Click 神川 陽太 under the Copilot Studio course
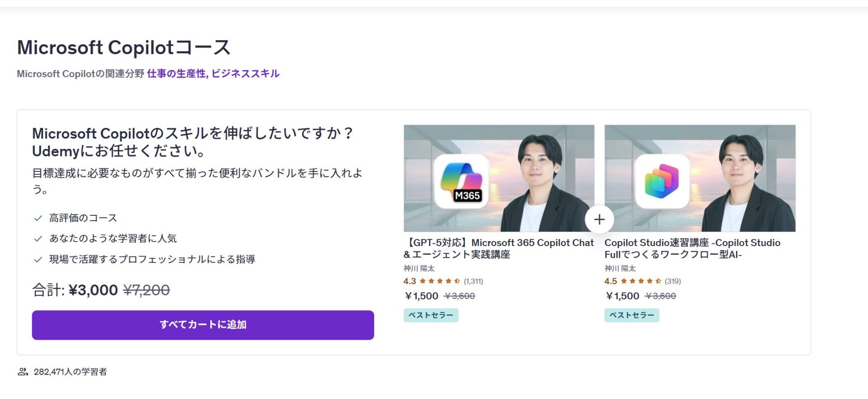 pos(620,268)
